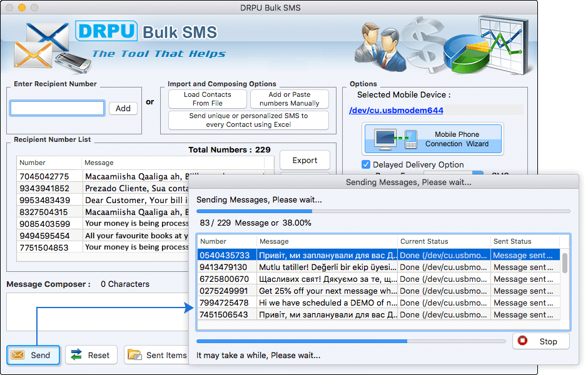Click inside the Message Composer text area
The height and width of the screenshot is (375, 588).
point(98,312)
